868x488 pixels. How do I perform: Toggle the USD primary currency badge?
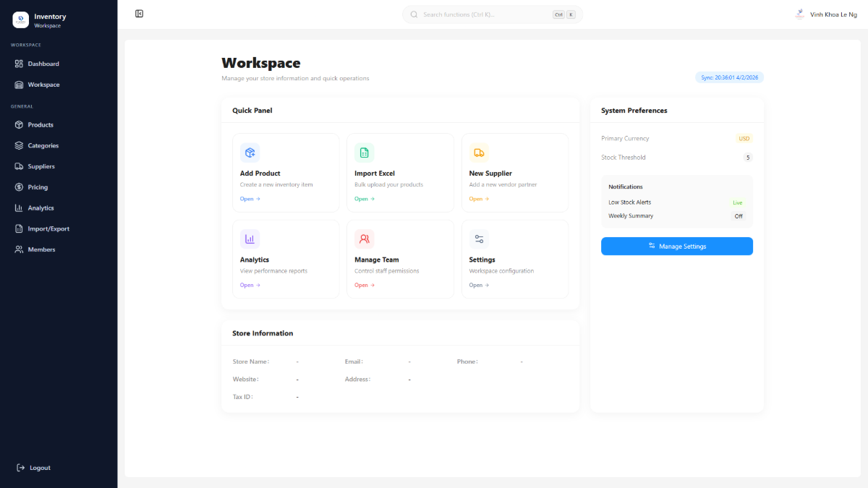pyautogui.click(x=744, y=138)
